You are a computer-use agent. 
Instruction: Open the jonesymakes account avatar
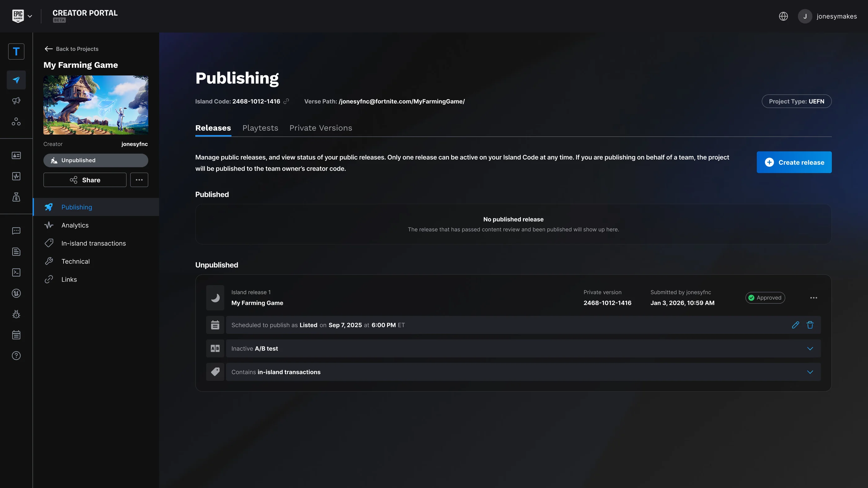(805, 16)
